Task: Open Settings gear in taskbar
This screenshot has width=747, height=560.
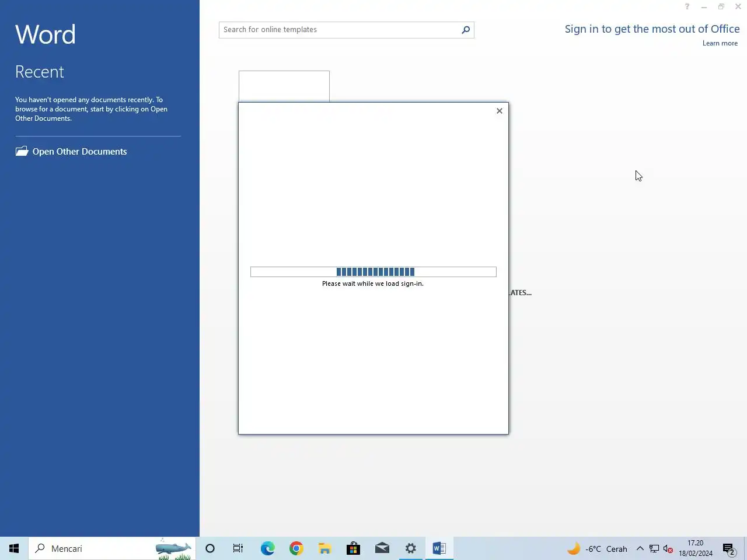Action: [x=411, y=548]
